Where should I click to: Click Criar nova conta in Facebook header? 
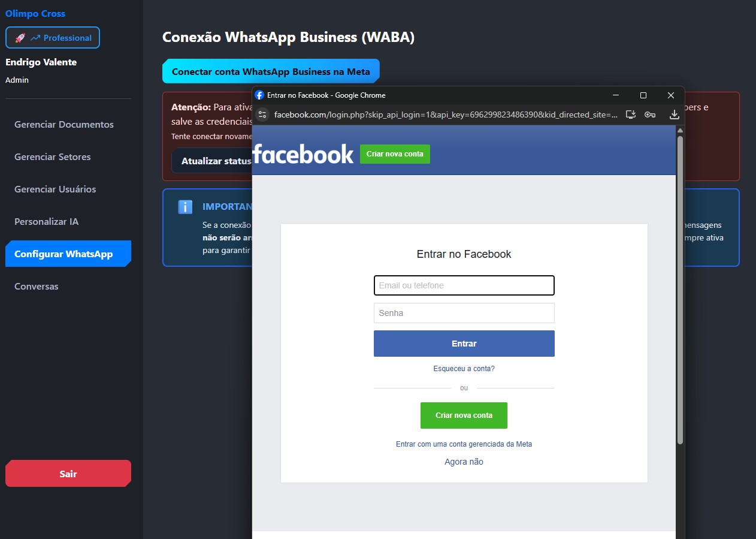pos(395,154)
